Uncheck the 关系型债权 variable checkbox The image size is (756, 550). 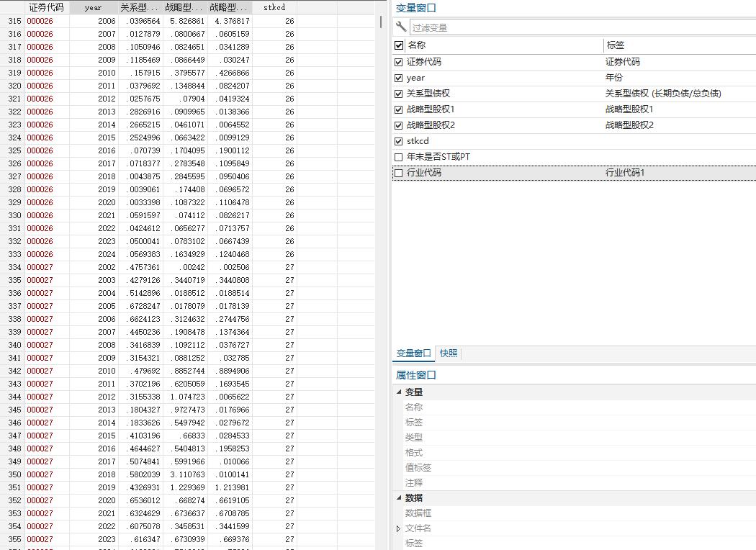coord(400,94)
